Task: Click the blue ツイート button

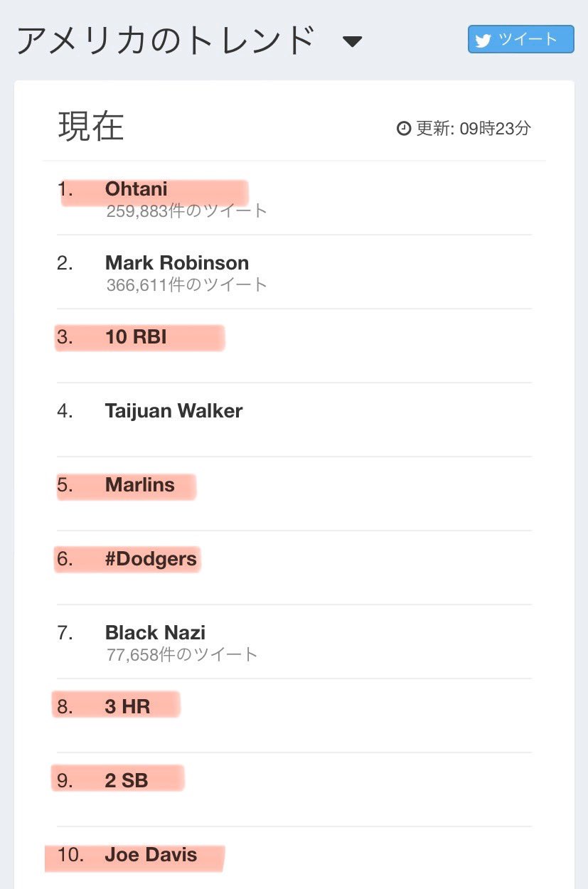Action: [x=520, y=40]
